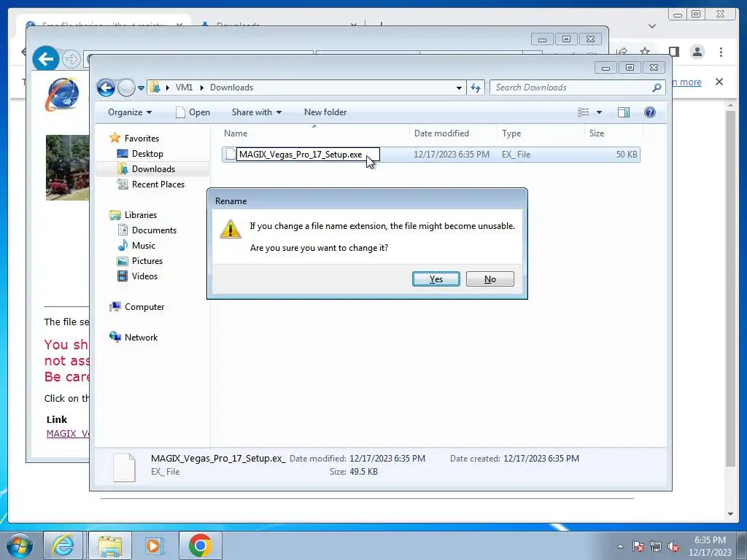
Task: Switch to Chrome from taskbar
Action: tap(200, 545)
